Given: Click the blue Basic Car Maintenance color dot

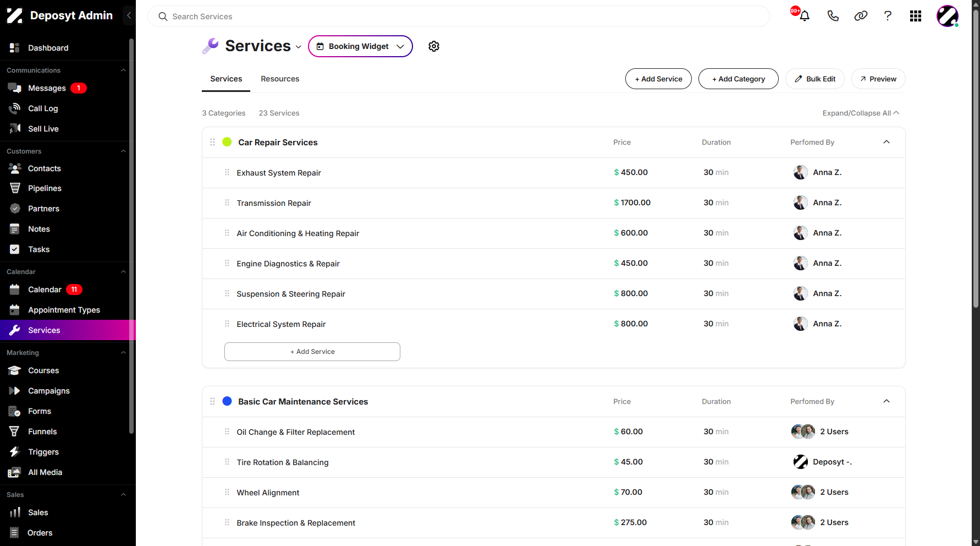Looking at the screenshot, I should coord(227,401).
